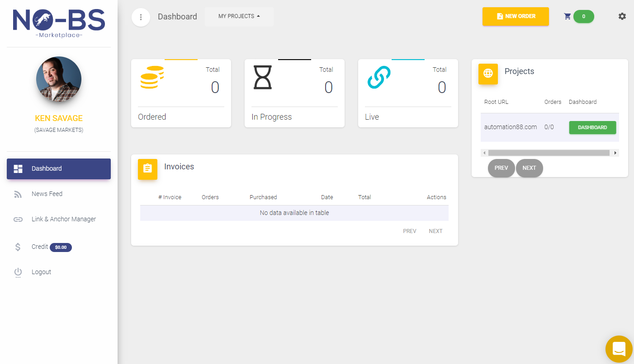Open News Feed from the sidebar
634x364 pixels.
(x=59, y=194)
